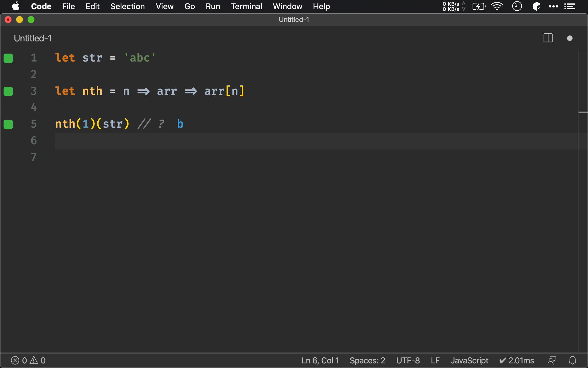The height and width of the screenshot is (368, 588).
Task: Click the nth identifier in line 3 declaration
Action: pos(92,91)
